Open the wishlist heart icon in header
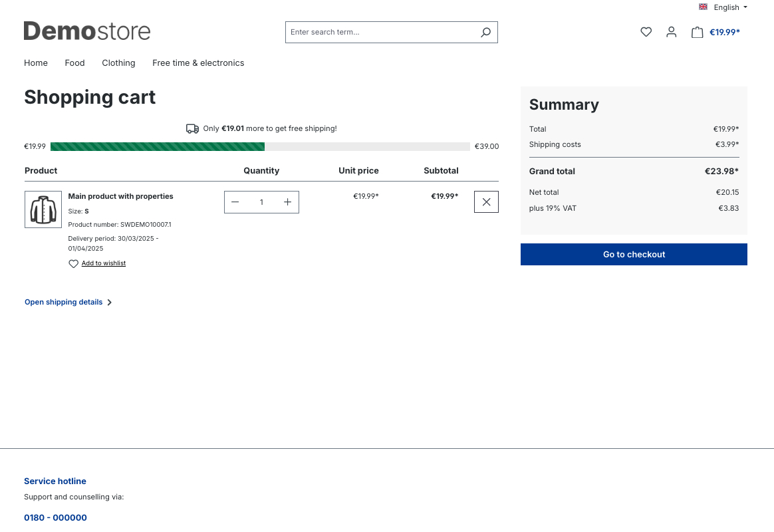774x532 pixels. (x=646, y=32)
